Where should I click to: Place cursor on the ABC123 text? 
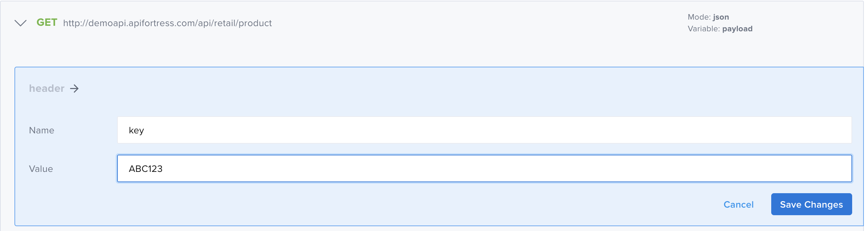point(146,169)
